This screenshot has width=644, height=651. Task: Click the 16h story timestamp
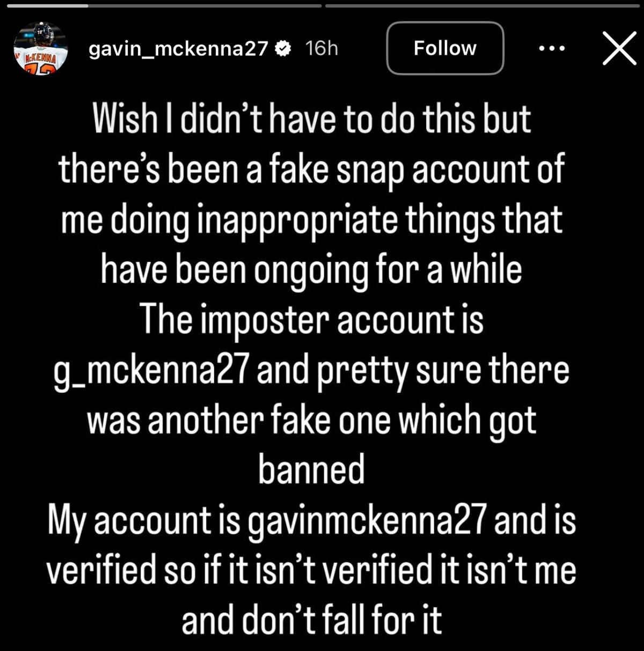(x=321, y=49)
